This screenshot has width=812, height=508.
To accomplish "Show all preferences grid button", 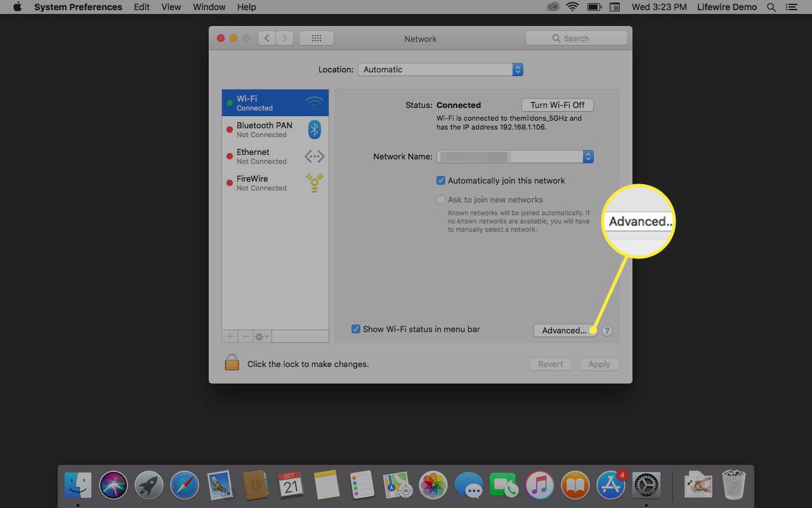I will pos(317,39).
